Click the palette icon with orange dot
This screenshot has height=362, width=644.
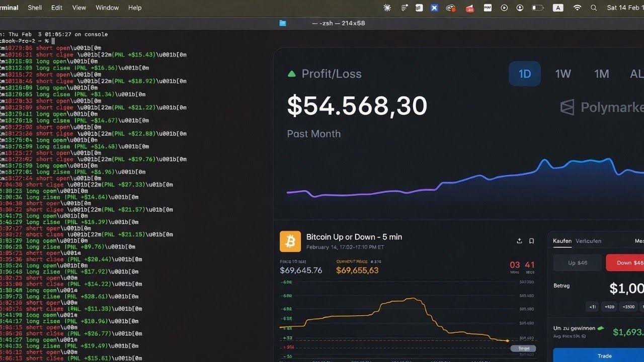(x=451, y=8)
